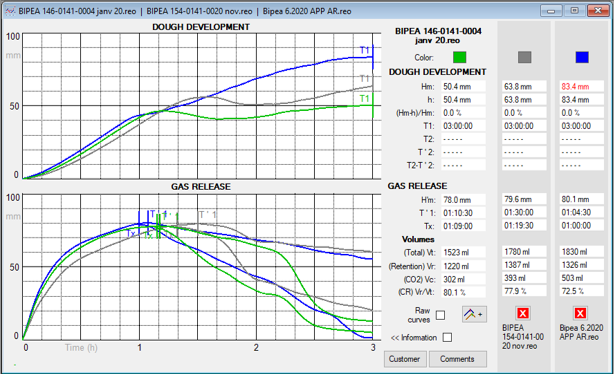Minimize the rheo curves window
Image resolution: width=614 pixels, height=374 pixels.
pos(551,11)
